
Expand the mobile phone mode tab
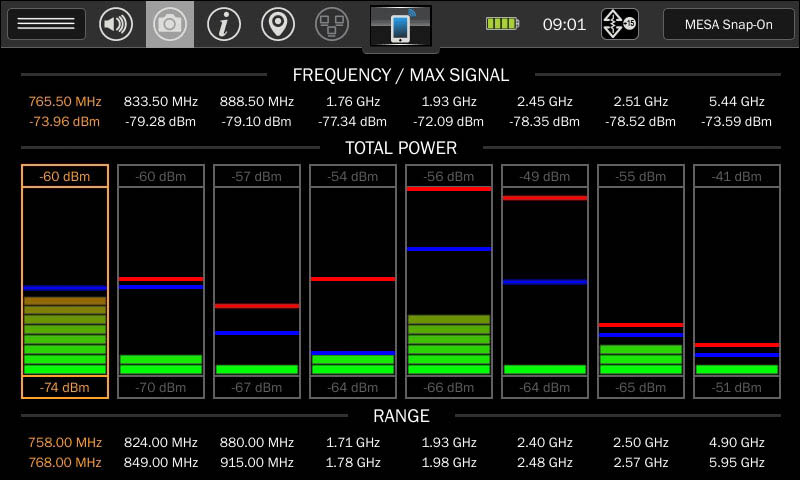tap(400, 27)
